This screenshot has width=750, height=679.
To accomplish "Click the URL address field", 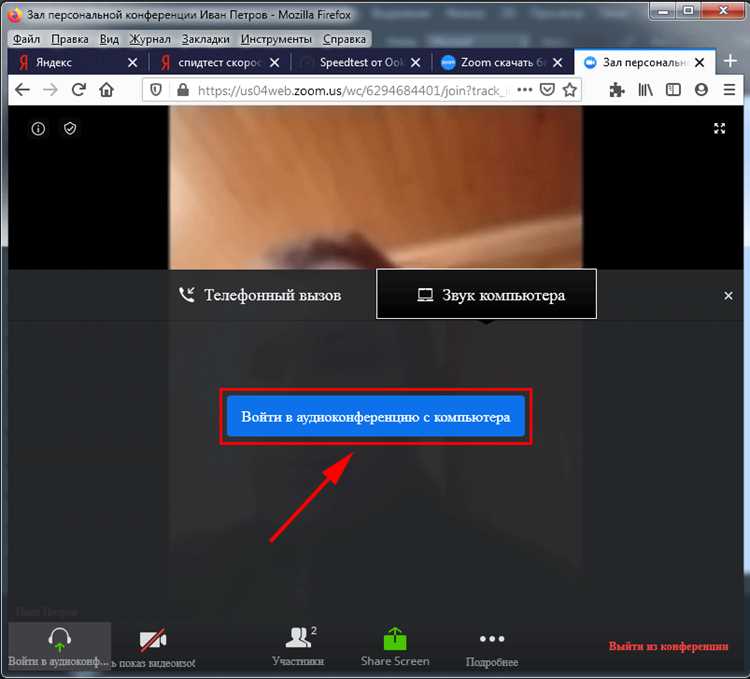I will (x=352, y=90).
